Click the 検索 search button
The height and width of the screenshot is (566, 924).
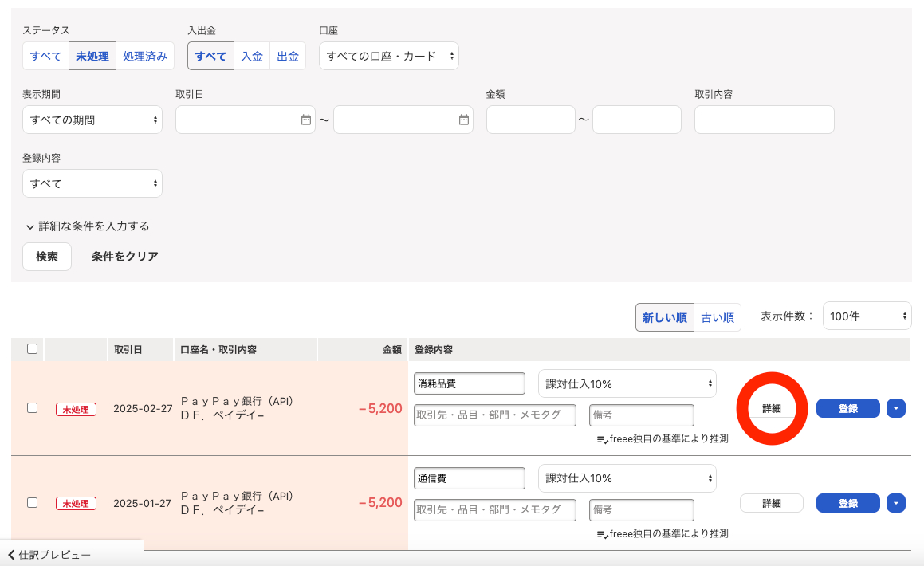[x=46, y=257]
